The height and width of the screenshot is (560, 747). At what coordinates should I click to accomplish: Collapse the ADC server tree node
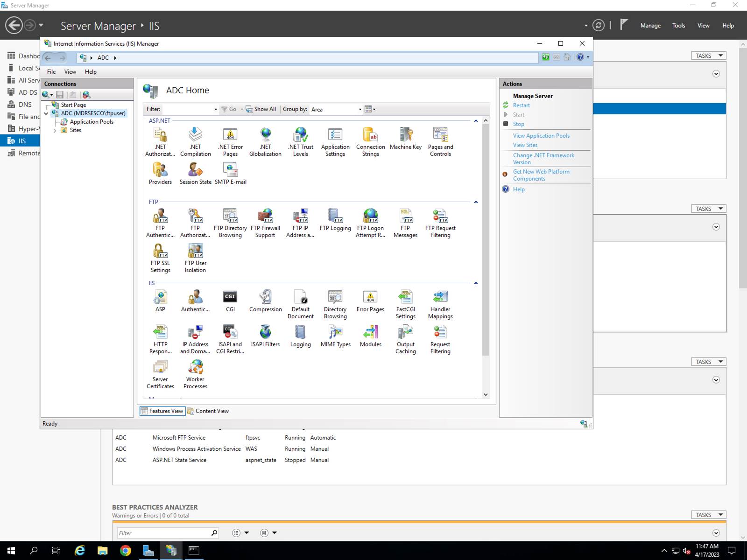click(x=46, y=113)
